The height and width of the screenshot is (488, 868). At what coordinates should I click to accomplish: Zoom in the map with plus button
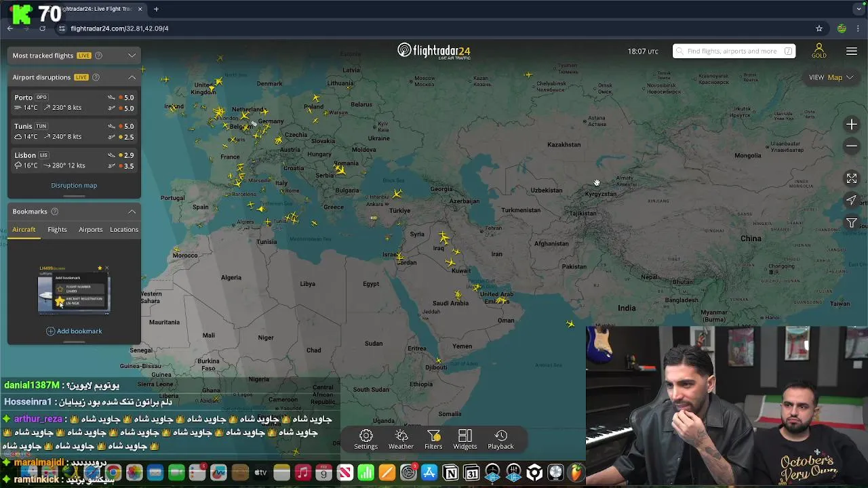click(x=852, y=125)
